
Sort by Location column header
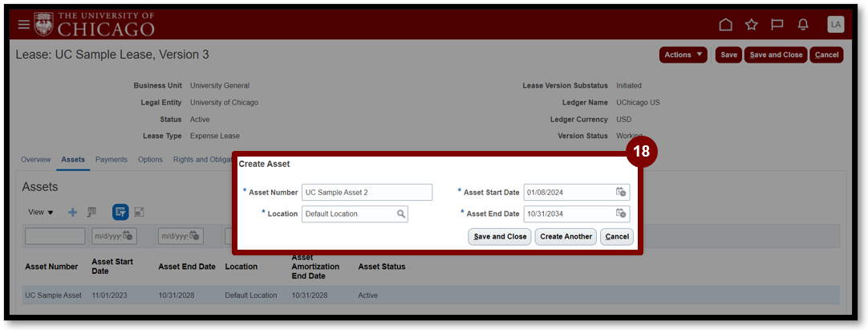point(241,267)
